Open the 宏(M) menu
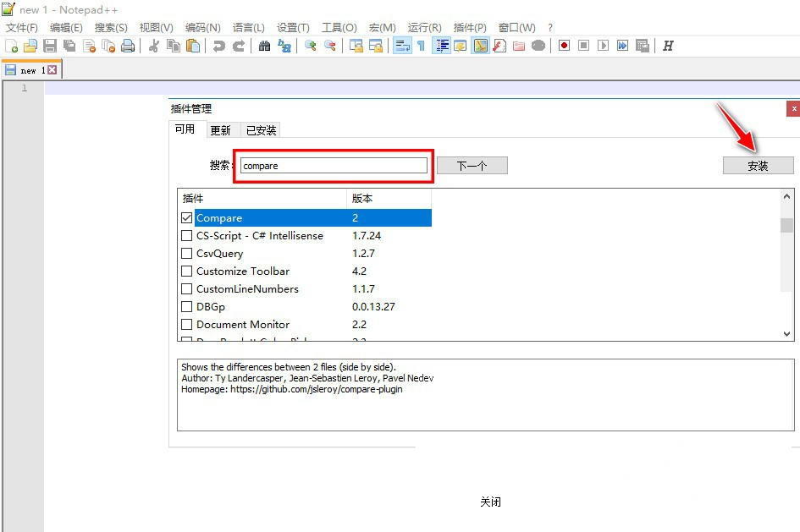Image resolution: width=800 pixels, height=532 pixels. 382,28
